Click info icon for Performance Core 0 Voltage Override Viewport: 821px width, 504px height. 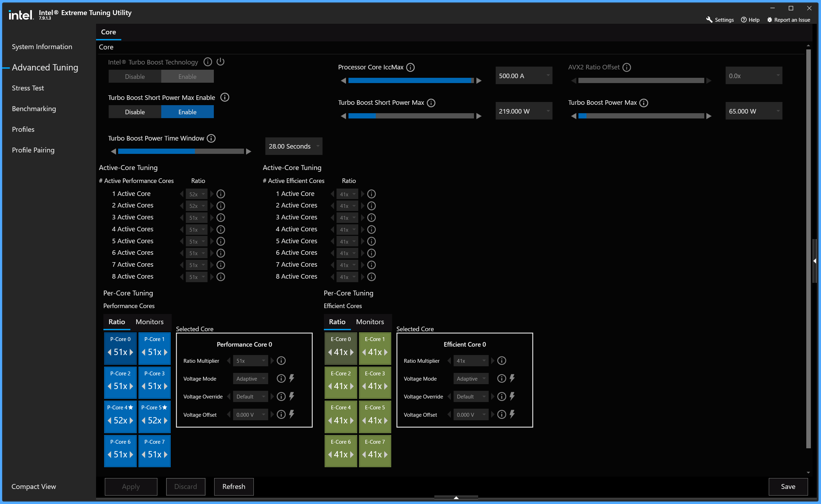(x=281, y=396)
